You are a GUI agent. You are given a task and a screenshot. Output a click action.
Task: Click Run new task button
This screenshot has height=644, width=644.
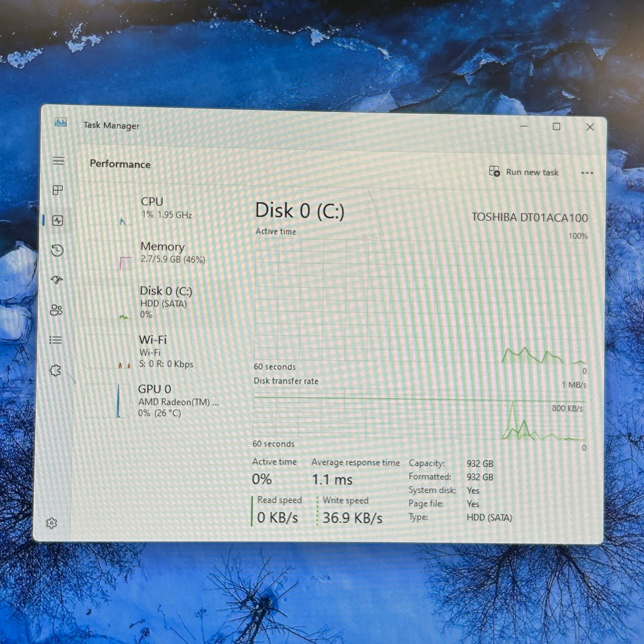coord(524,172)
